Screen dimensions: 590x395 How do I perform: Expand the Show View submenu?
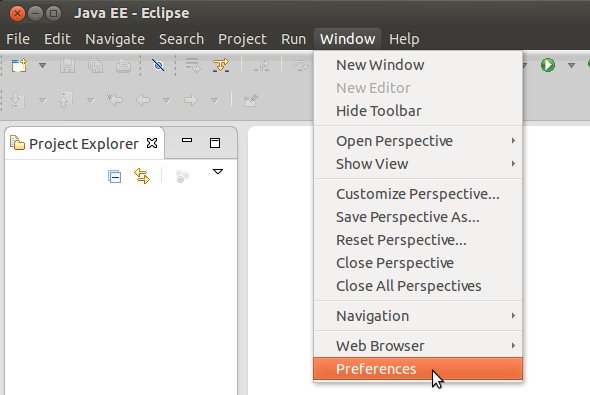pos(418,164)
